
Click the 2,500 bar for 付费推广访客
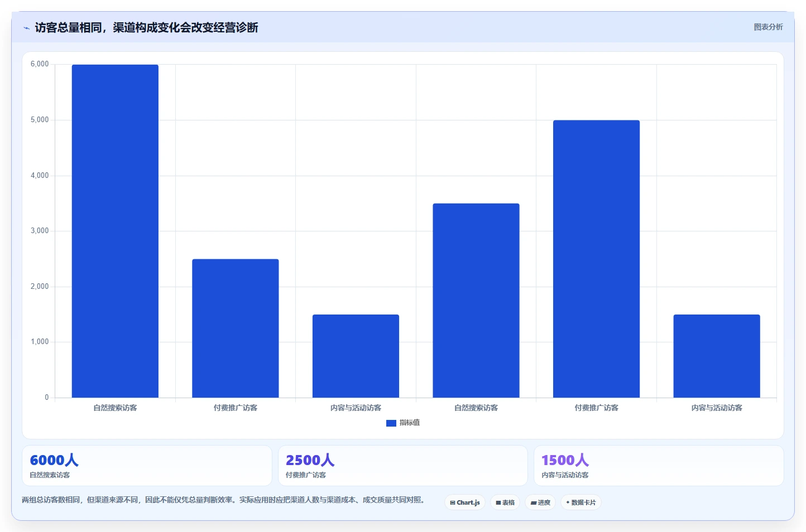[236, 328]
